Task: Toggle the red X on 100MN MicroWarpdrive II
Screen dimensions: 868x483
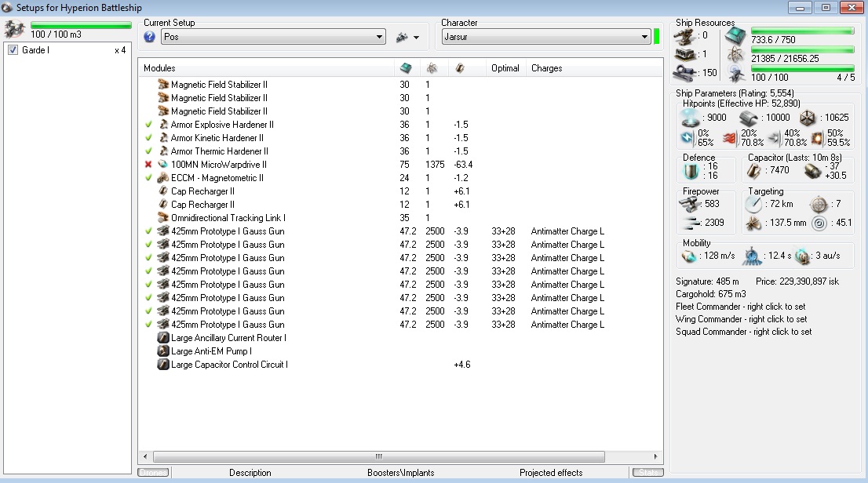Action: point(148,165)
